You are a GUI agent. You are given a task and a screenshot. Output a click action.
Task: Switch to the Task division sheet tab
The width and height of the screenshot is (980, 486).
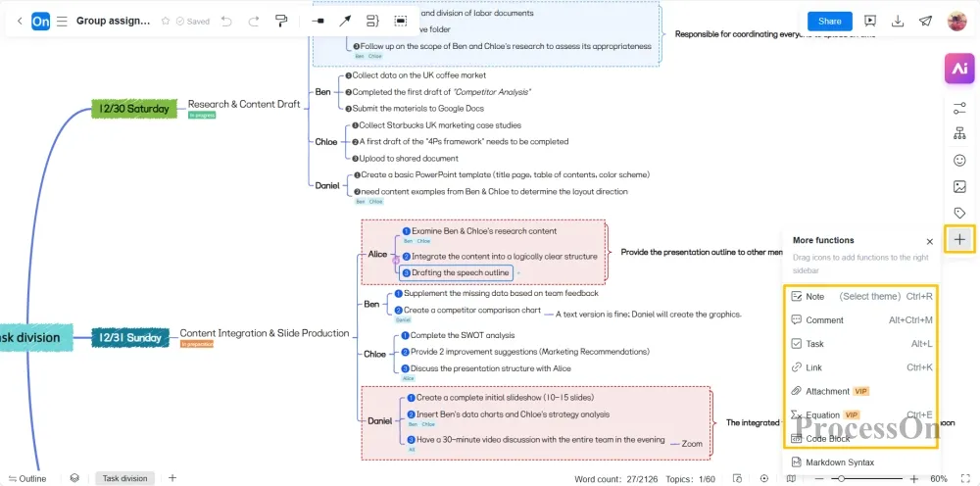124,478
